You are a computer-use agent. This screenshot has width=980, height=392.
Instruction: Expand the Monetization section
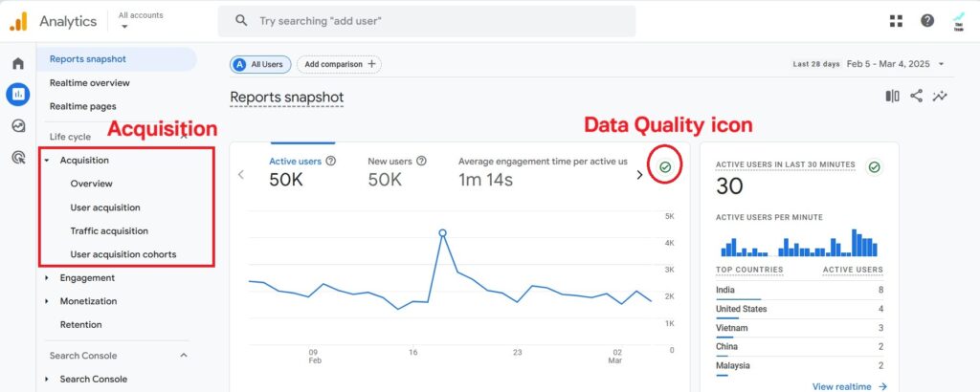[47, 301]
